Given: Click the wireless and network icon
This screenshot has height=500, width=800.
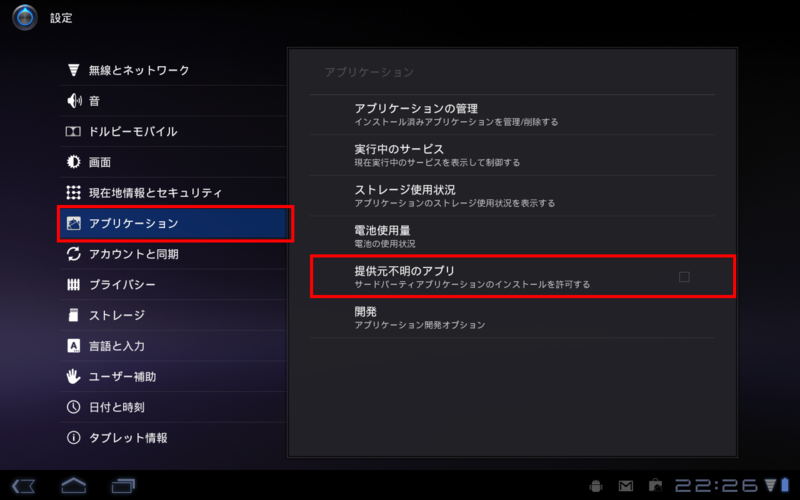Looking at the screenshot, I should [73, 70].
